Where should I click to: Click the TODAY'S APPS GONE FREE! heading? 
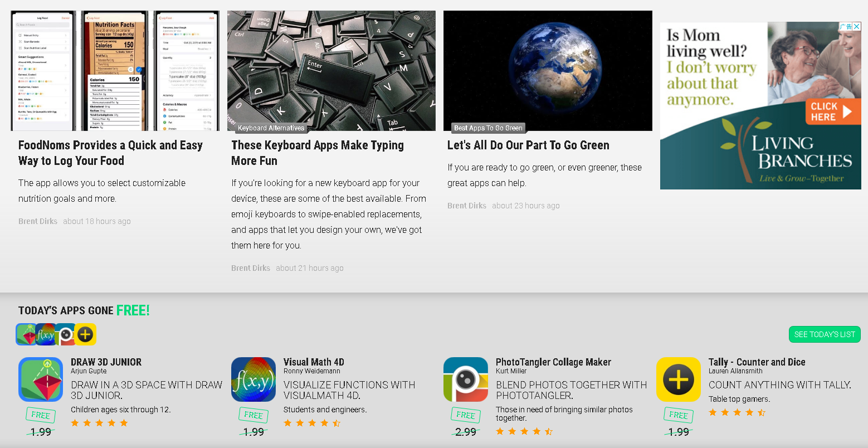pos(84,310)
